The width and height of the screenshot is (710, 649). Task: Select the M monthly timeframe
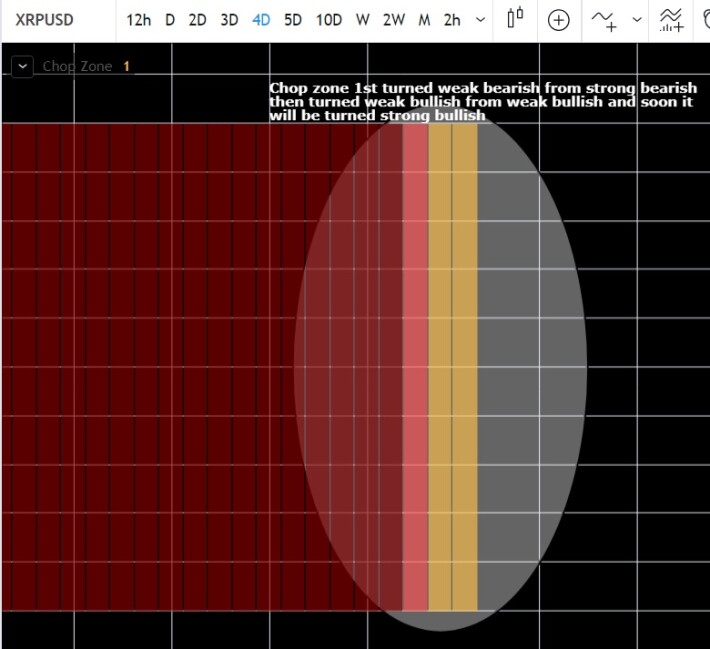[424, 20]
